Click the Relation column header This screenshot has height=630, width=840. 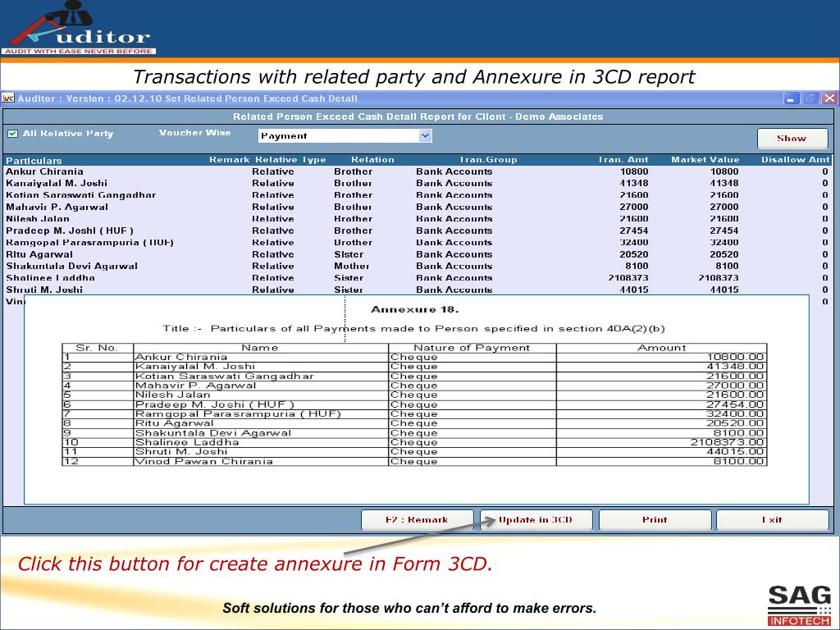click(372, 160)
